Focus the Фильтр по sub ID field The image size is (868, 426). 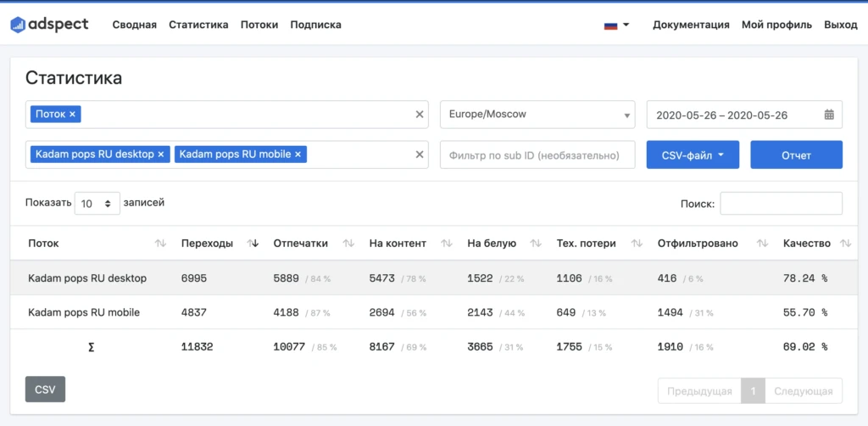(x=537, y=154)
